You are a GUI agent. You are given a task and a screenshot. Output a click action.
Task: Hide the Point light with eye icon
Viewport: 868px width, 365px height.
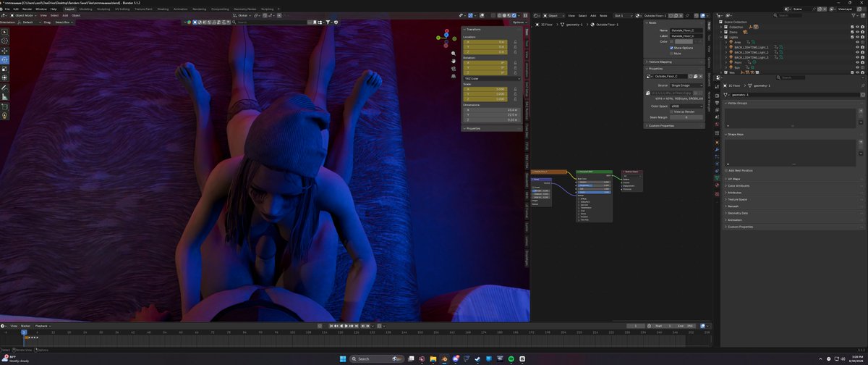[x=857, y=62]
